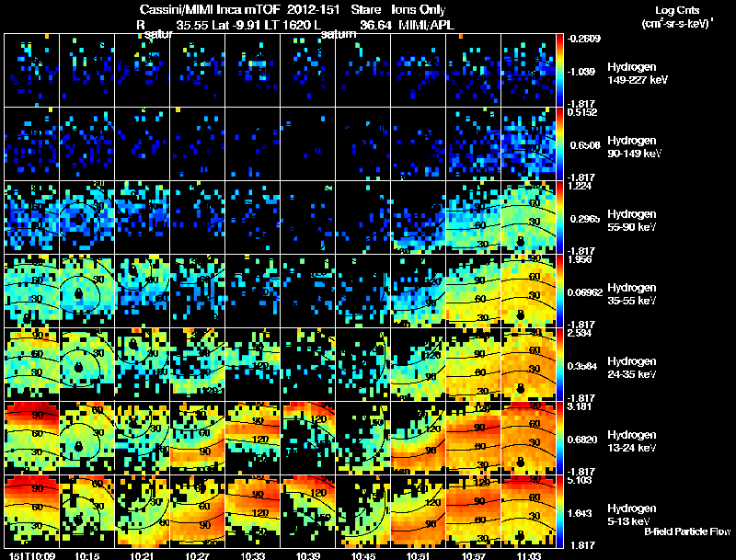Viewport: 736px width, 560px height.
Task: Select the 149-227 keV panel at 10:09
Action: pos(32,71)
